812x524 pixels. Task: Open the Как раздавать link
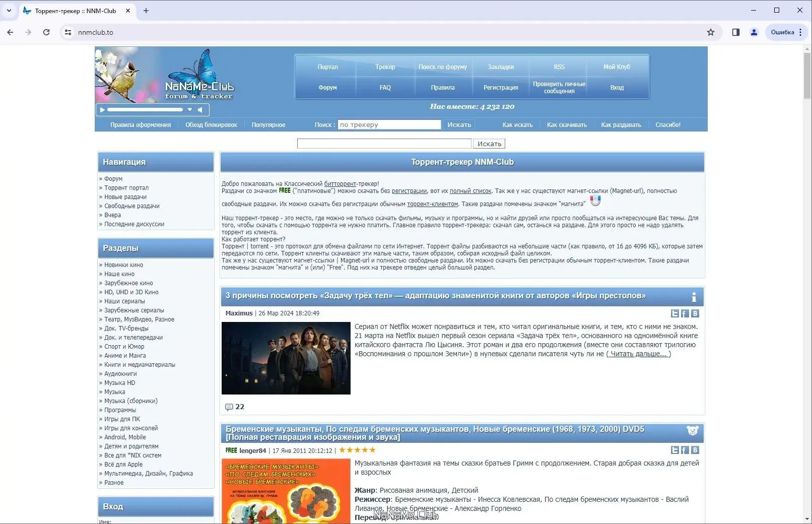[x=621, y=125]
